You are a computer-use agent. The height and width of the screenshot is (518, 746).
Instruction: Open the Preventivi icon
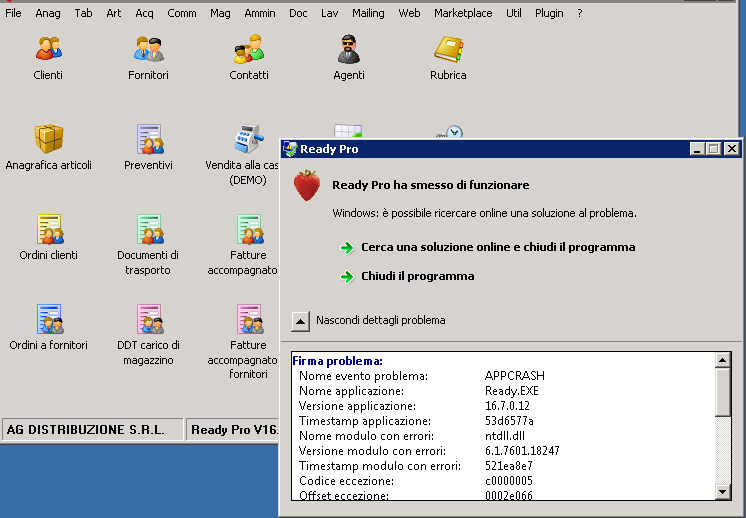click(x=149, y=138)
